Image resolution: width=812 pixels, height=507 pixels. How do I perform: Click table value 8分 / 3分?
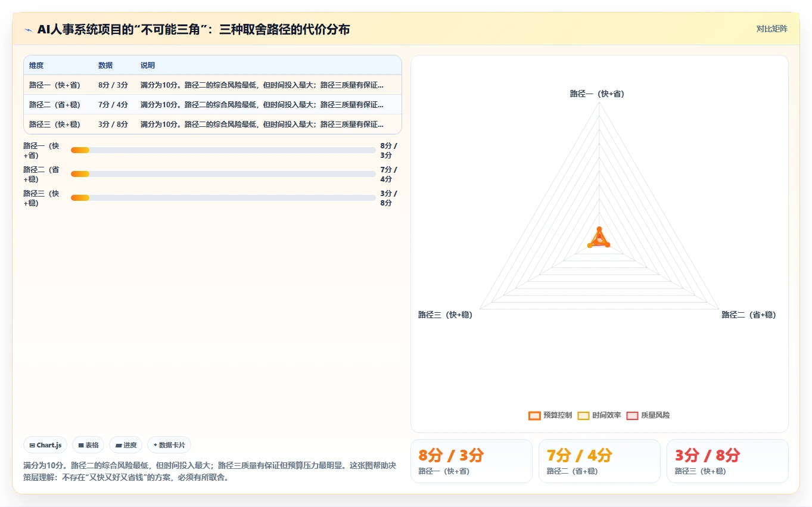(113, 85)
